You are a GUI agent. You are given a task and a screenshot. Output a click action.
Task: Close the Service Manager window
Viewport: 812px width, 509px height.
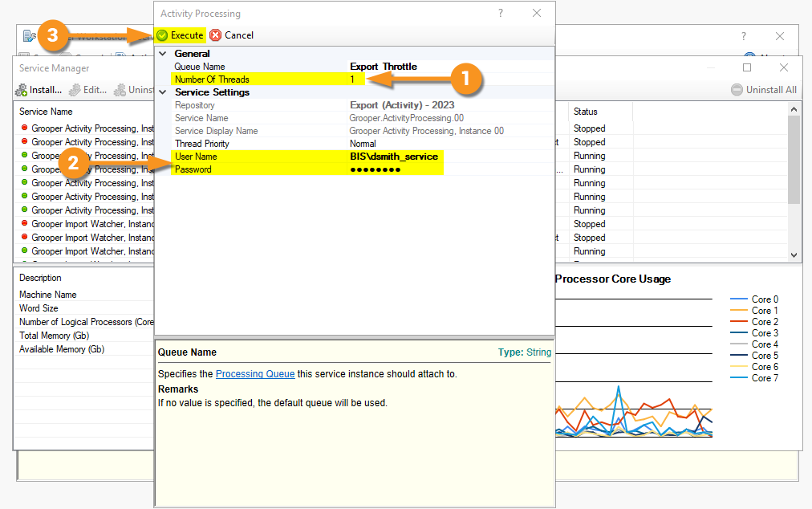coord(784,67)
